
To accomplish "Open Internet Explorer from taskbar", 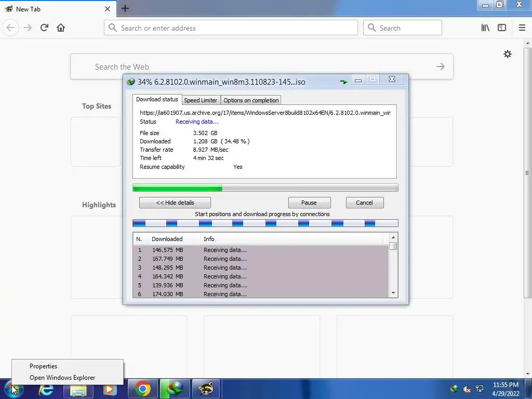I will (x=46, y=389).
